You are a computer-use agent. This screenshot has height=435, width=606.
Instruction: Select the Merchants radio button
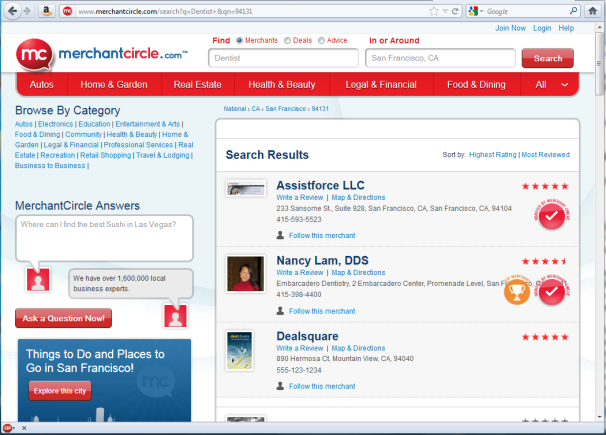239,40
